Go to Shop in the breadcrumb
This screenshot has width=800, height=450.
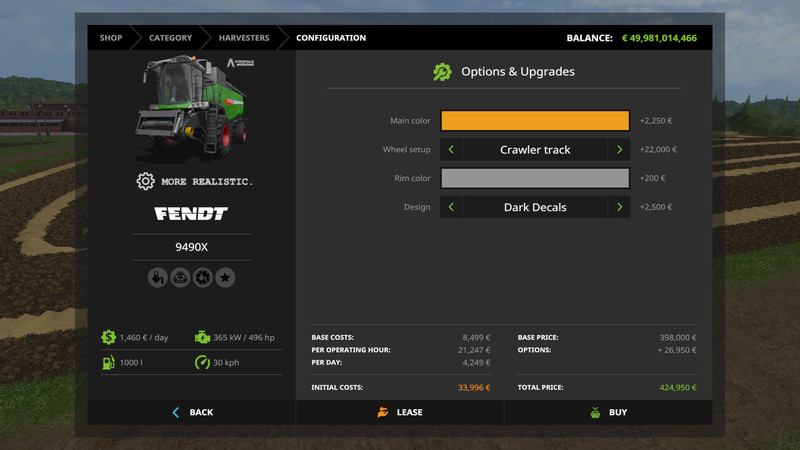[111, 38]
